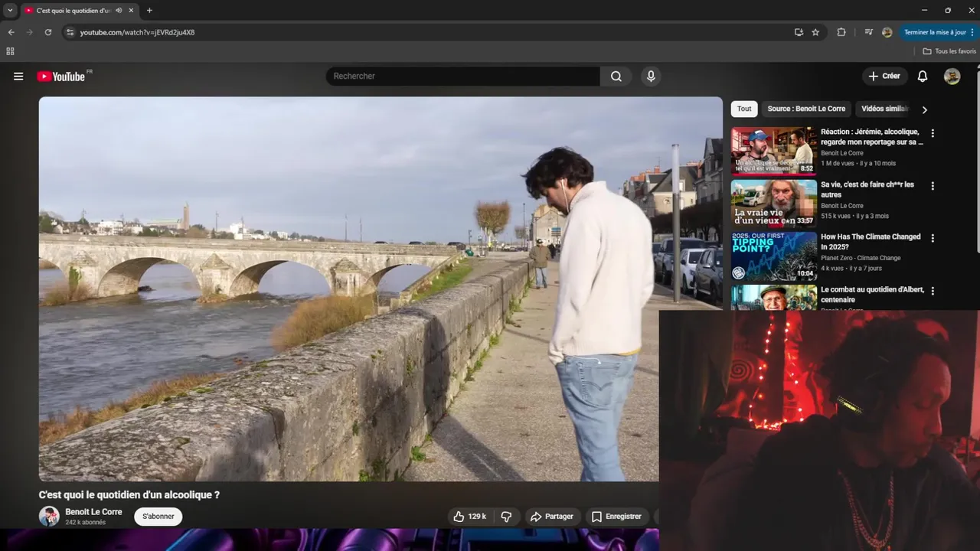Open the YouTube account avatar menu

(952, 77)
